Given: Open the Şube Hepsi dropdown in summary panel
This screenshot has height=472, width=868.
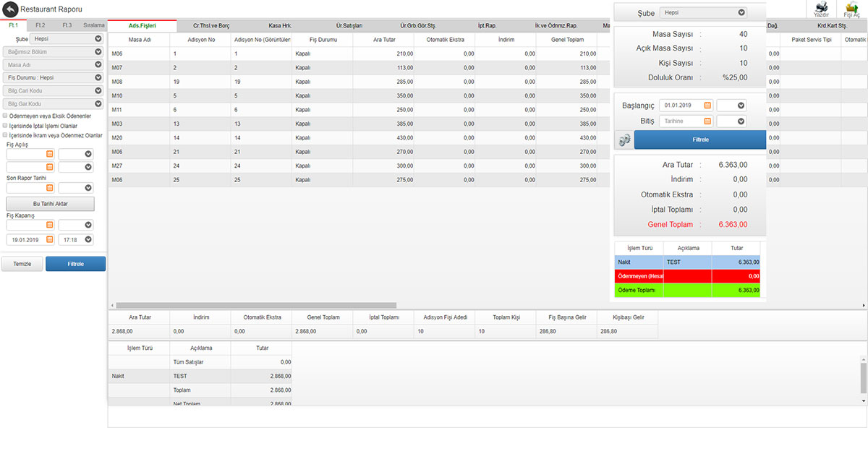Looking at the screenshot, I should [704, 12].
